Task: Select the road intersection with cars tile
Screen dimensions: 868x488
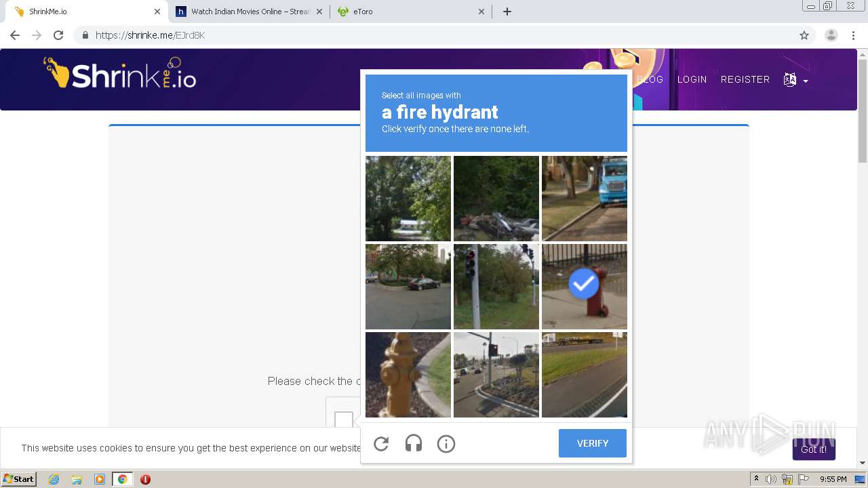Action: pos(496,375)
